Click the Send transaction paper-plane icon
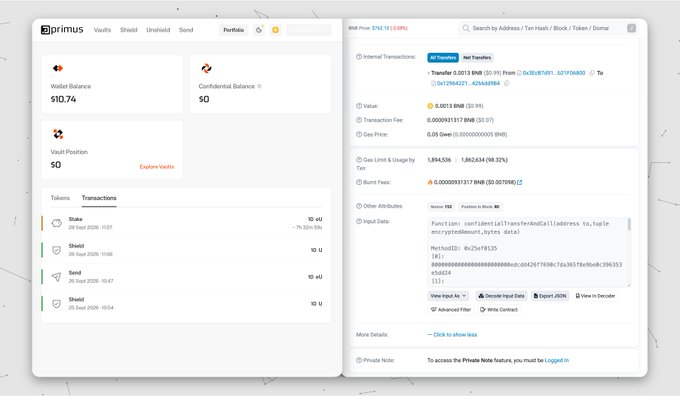Viewport: 680px width, 396px height. point(56,277)
